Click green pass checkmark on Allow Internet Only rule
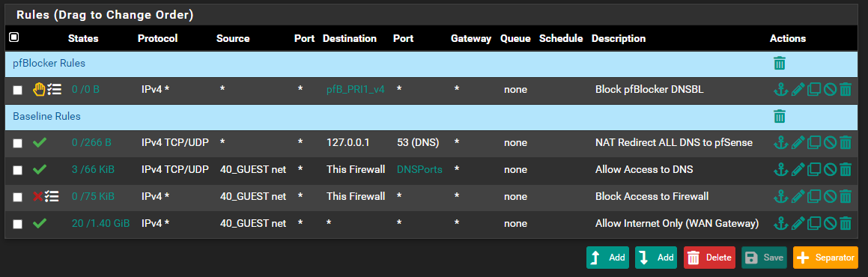 [x=39, y=223]
